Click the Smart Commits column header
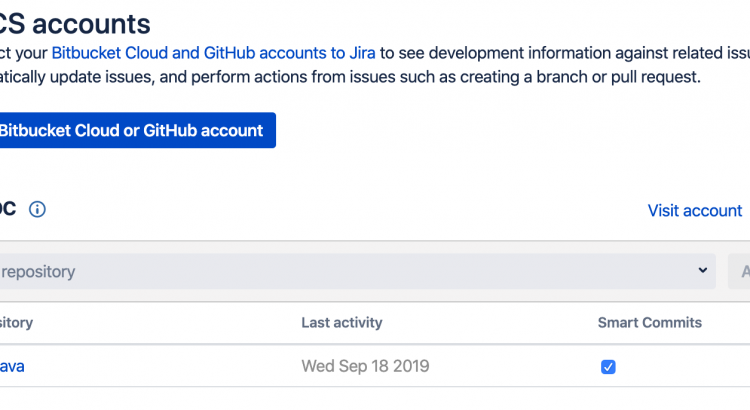This screenshot has width=750, height=410. tap(649, 323)
